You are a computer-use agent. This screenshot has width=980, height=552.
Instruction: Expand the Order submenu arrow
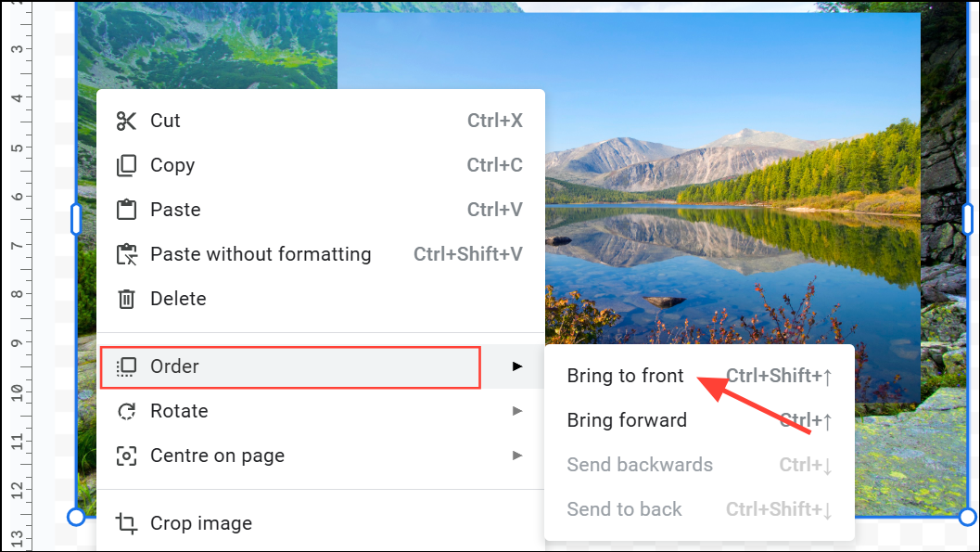[516, 366]
